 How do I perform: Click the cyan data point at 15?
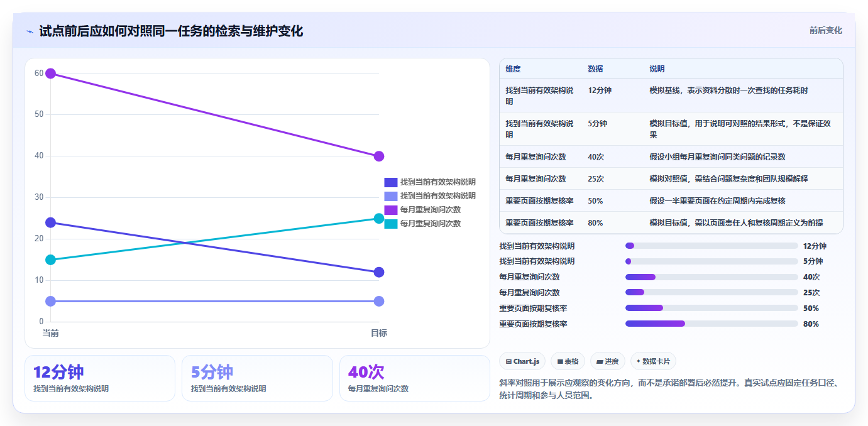click(51, 259)
